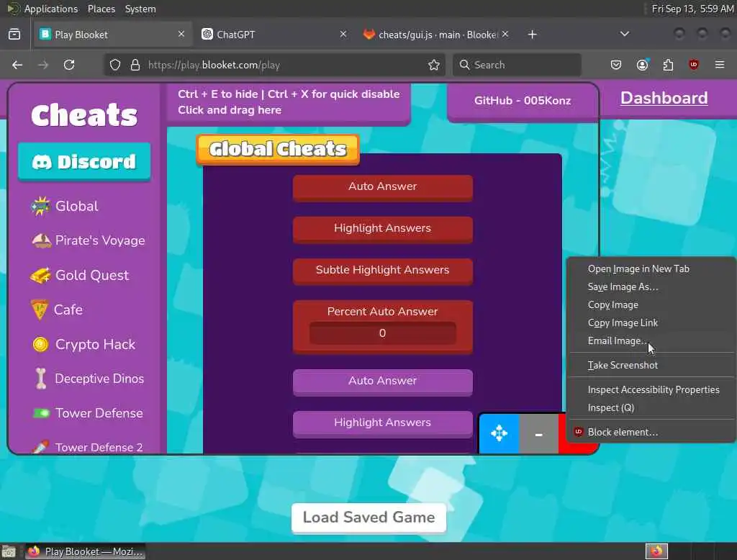Image resolution: width=737 pixels, height=560 pixels.
Task: Open extensions puzzle icon
Action: (x=668, y=65)
